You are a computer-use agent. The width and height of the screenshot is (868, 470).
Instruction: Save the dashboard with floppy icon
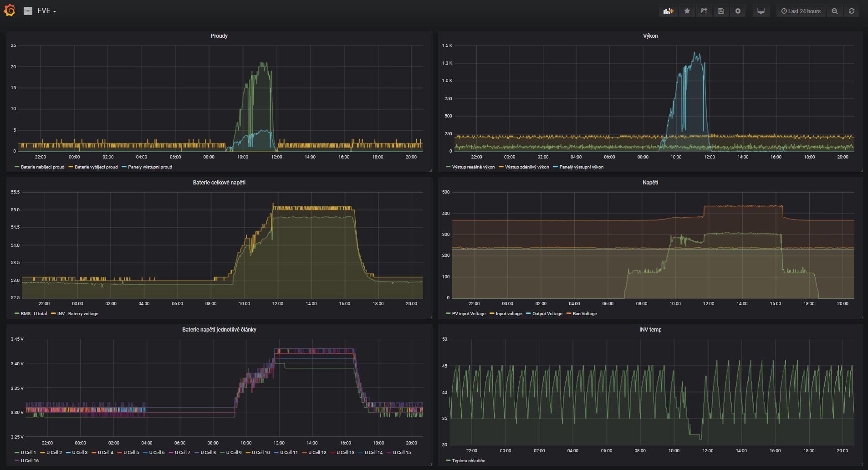click(721, 11)
